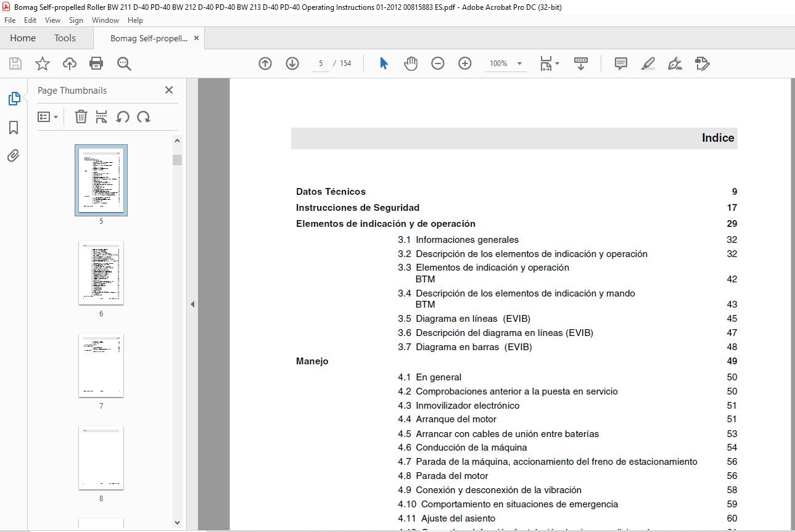Open the Sign menu
This screenshot has height=532, width=795.
pos(76,20)
